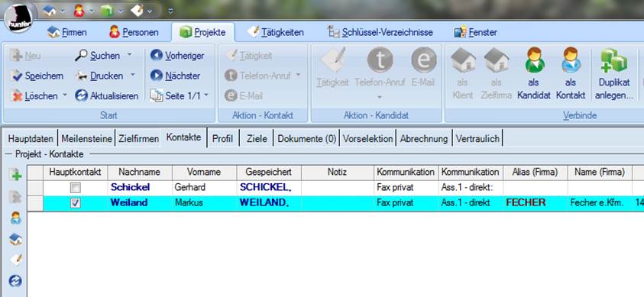Click the Aktualisieren button
This screenshot has width=644, height=297.
tap(108, 96)
